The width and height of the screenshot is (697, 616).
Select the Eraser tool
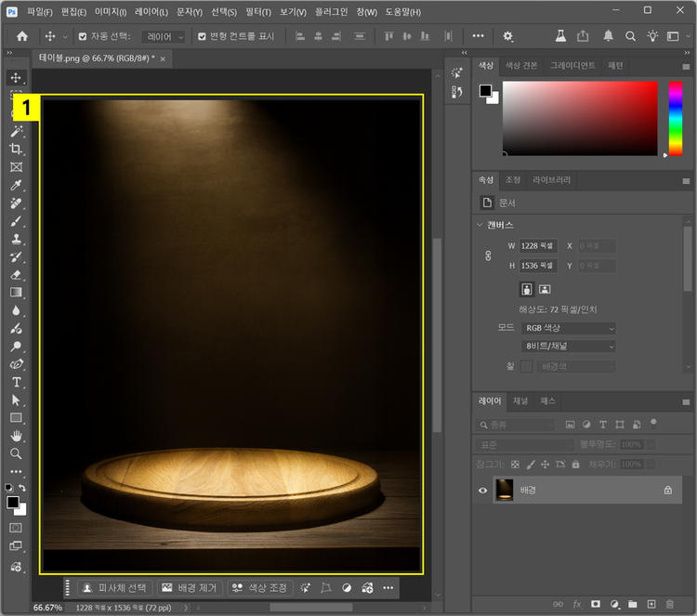click(16, 274)
